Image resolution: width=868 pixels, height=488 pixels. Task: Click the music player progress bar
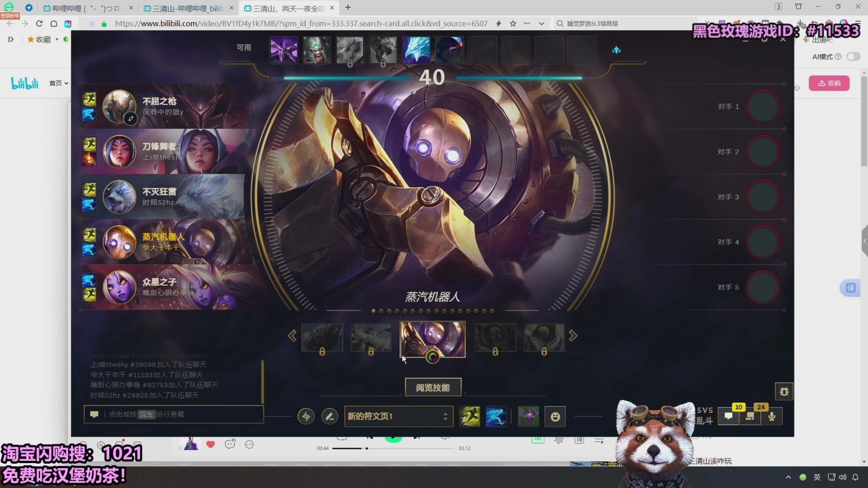click(x=393, y=448)
